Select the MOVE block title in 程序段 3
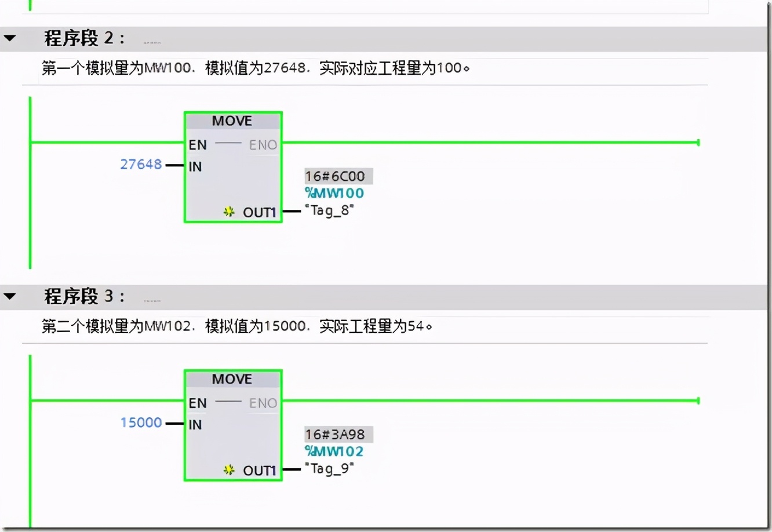Image resolution: width=772 pixels, height=532 pixels. (232, 379)
